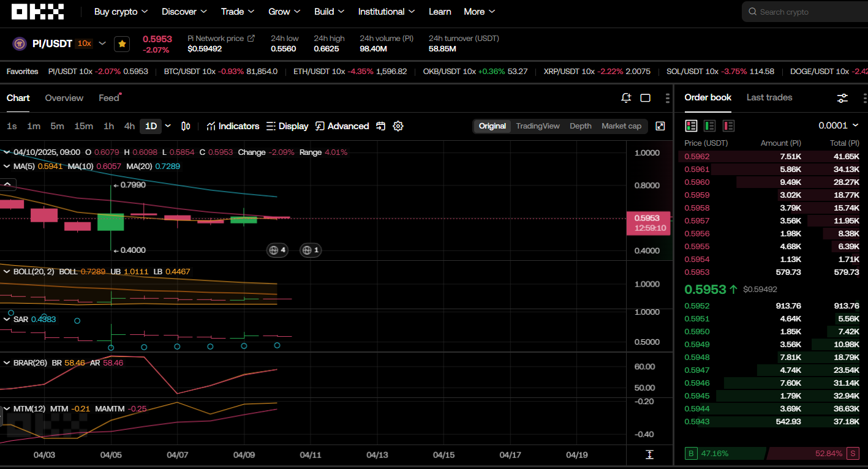Open the Trade menu
The image size is (868, 469).
(238, 12)
